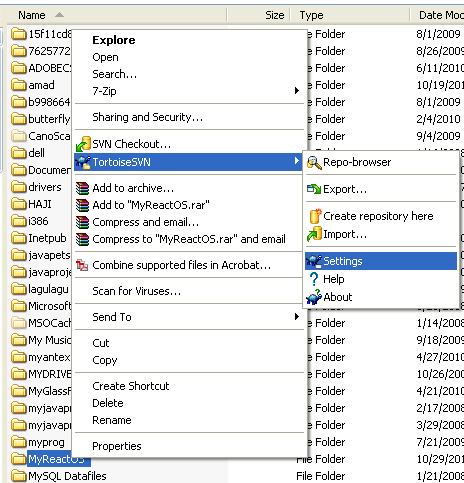Click the Create repository here icon
464x483 pixels.
[315, 216]
